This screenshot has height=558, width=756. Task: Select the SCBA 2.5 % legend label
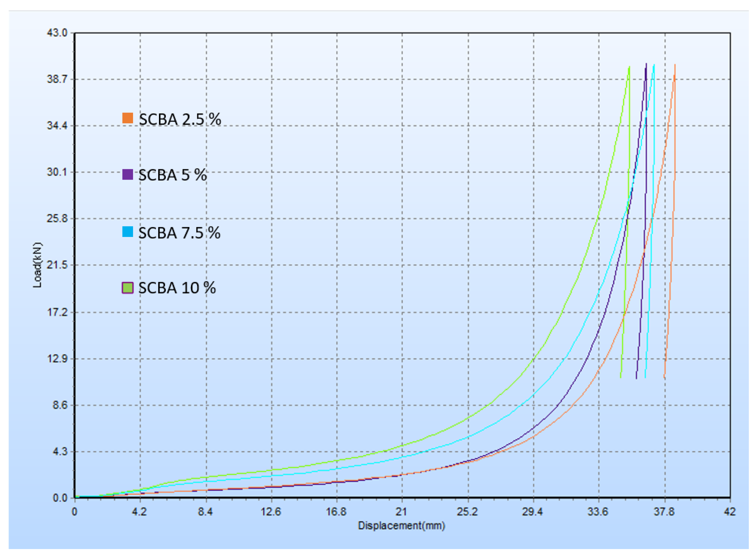(x=180, y=119)
